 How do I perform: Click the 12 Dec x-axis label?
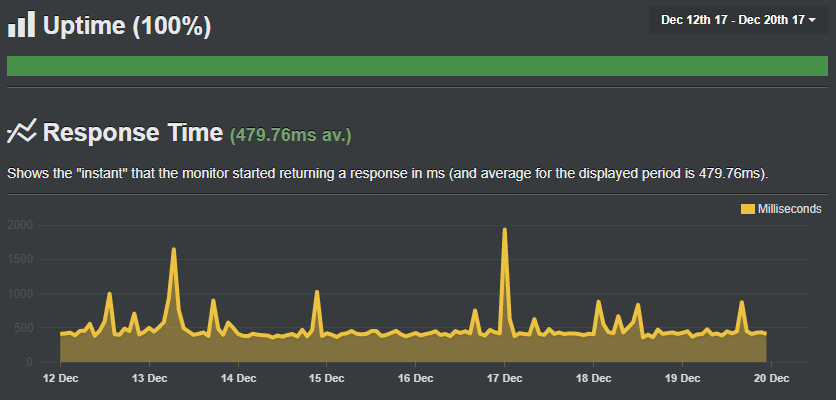(x=61, y=378)
